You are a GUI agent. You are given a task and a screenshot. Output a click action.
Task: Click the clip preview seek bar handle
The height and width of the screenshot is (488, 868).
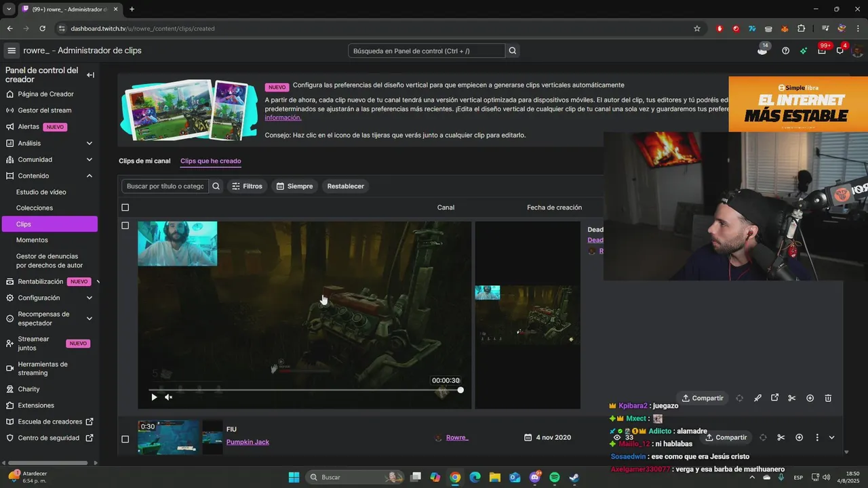point(460,390)
